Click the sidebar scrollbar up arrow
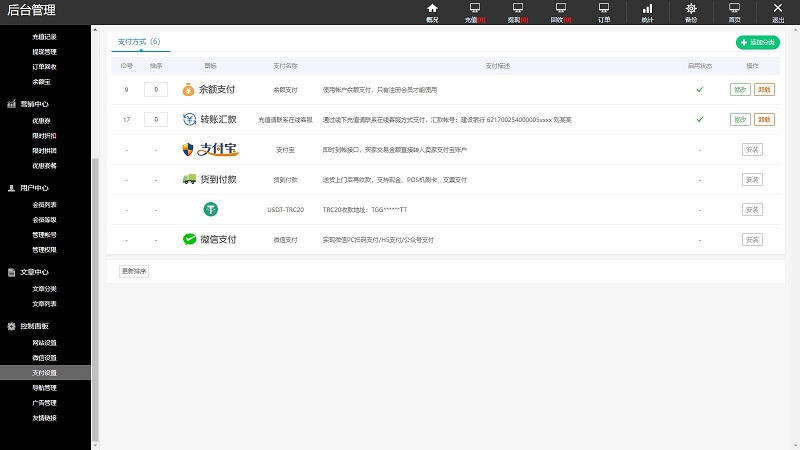The image size is (800, 450). click(x=95, y=30)
